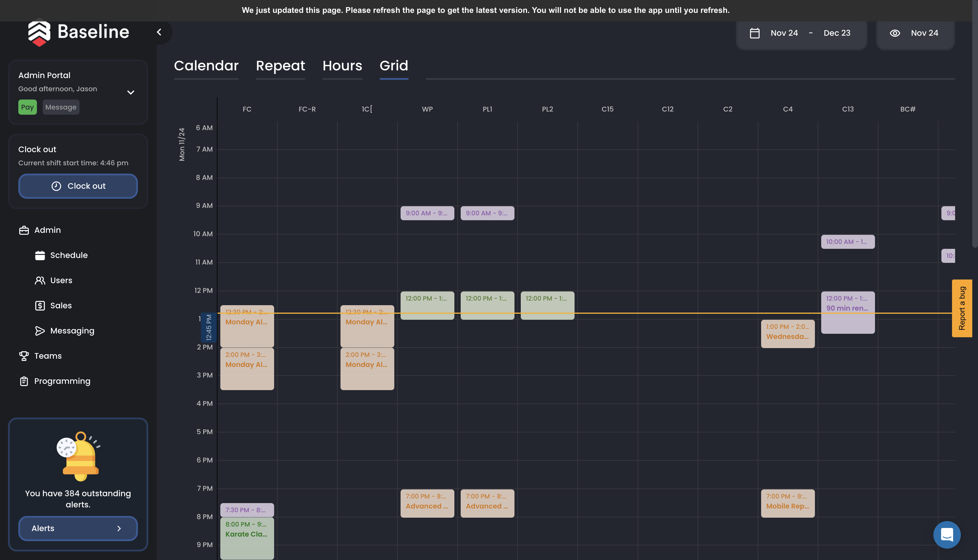Click the Baseline logo icon
This screenshot has height=560, width=978.
tap(39, 32)
